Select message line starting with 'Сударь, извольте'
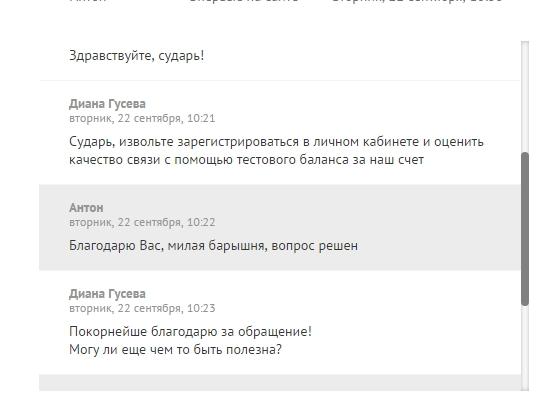 (x=276, y=142)
